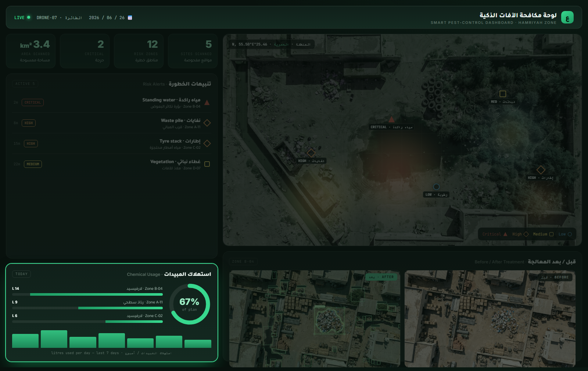Click the litres used per day caption
The image size is (588, 371).
click(111, 353)
